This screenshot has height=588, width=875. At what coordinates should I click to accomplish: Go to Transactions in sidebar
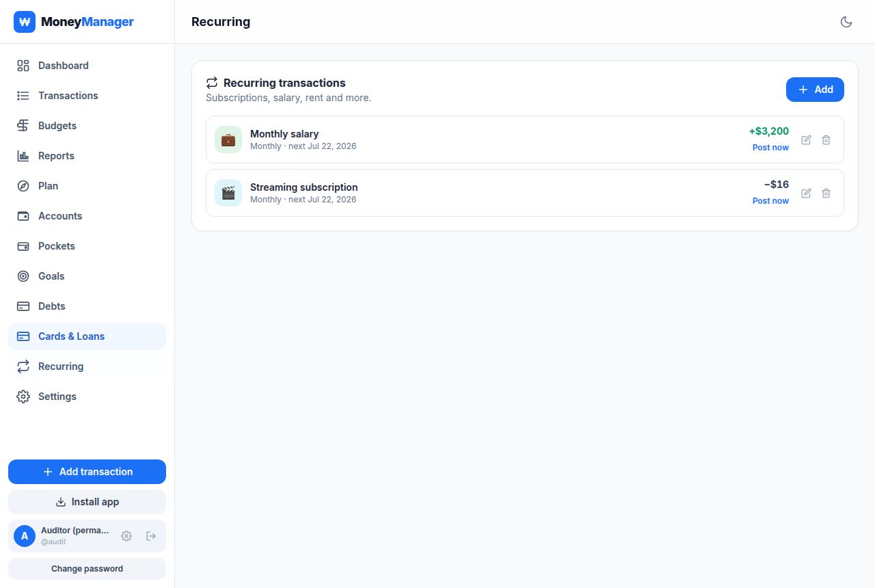[87, 96]
